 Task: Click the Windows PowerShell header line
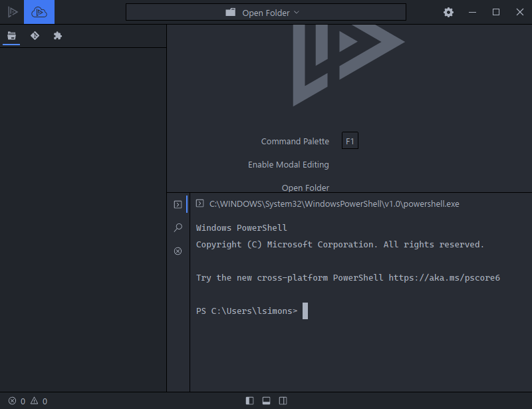point(241,227)
